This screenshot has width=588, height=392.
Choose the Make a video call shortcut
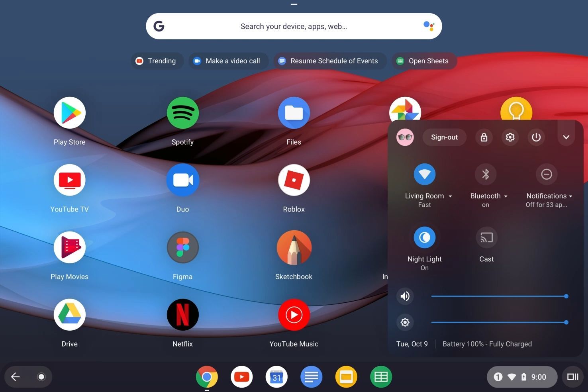point(228,61)
